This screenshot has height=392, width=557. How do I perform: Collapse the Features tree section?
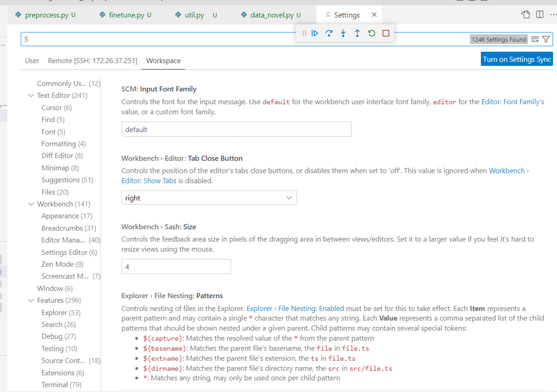pyautogui.click(x=31, y=300)
